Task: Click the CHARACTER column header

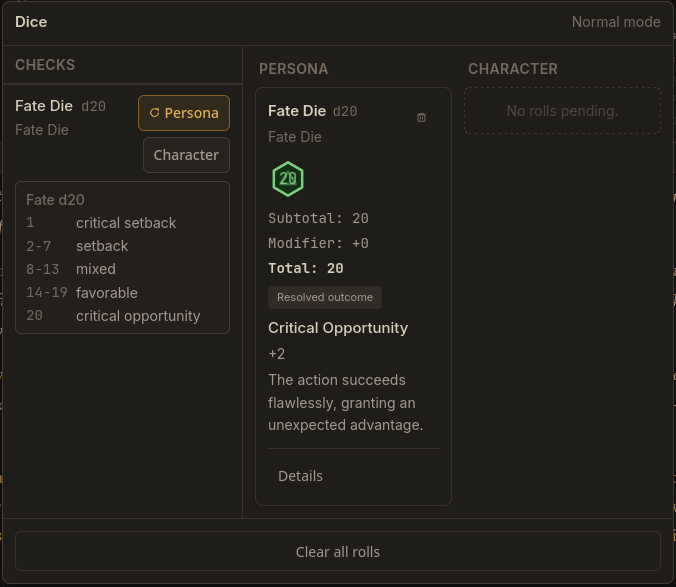Action: (x=513, y=69)
